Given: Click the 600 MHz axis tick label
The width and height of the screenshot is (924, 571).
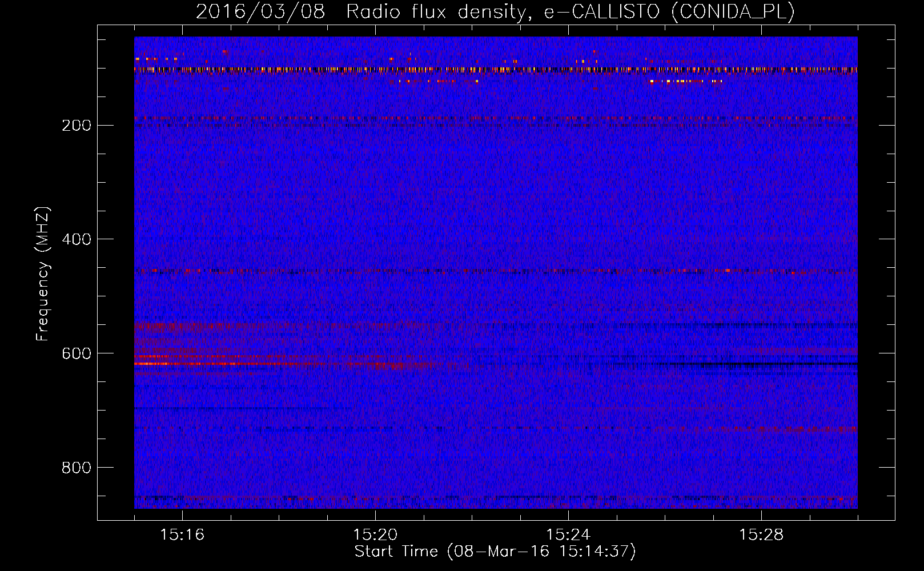Looking at the screenshot, I should [x=77, y=354].
